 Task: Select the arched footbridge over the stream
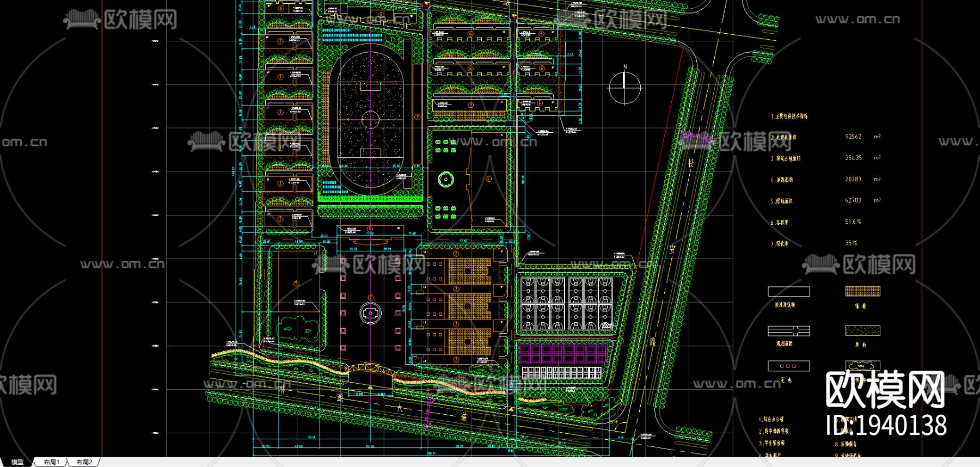(370, 370)
